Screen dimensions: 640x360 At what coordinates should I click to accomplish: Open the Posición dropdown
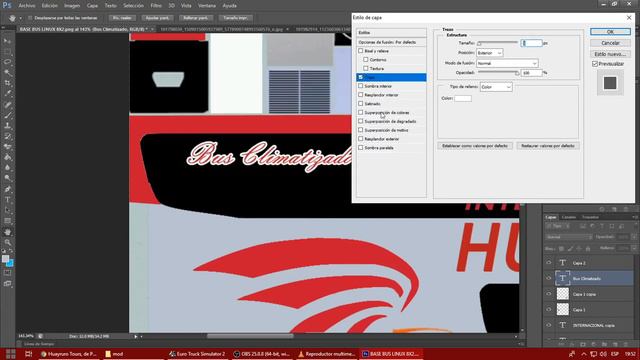(489, 53)
